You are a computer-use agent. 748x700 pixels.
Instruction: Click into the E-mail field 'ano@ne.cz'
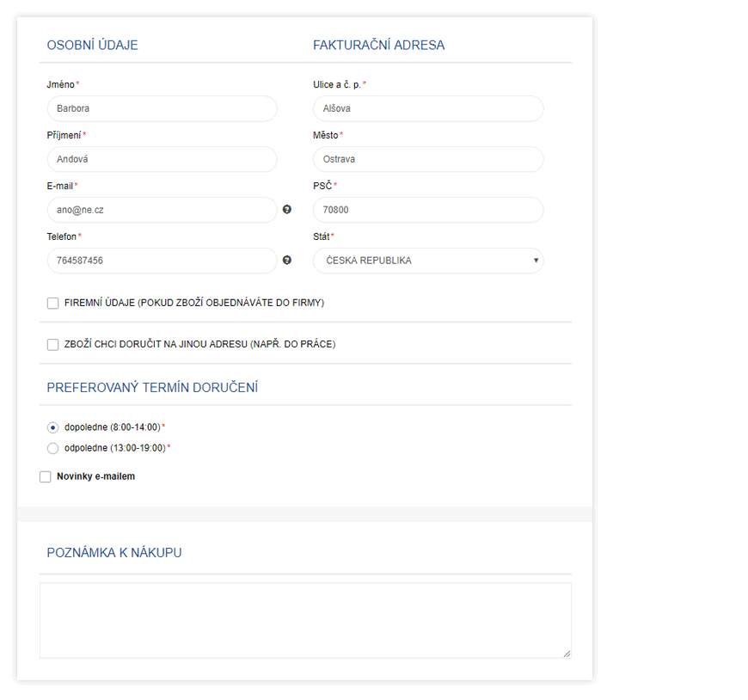[162, 210]
